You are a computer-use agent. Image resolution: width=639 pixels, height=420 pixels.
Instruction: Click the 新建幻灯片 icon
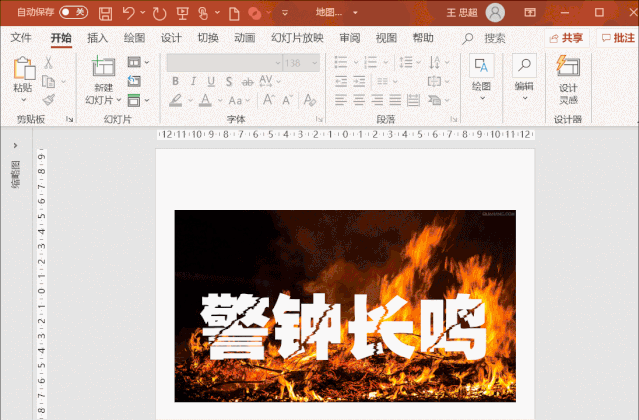click(x=104, y=66)
